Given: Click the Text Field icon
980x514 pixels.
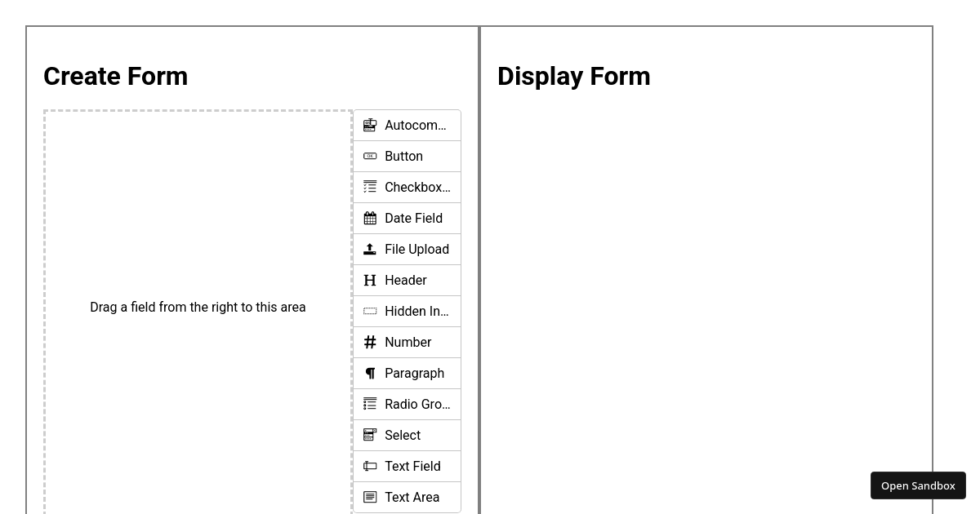Looking at the screenshot, I should tap(370, 466).
